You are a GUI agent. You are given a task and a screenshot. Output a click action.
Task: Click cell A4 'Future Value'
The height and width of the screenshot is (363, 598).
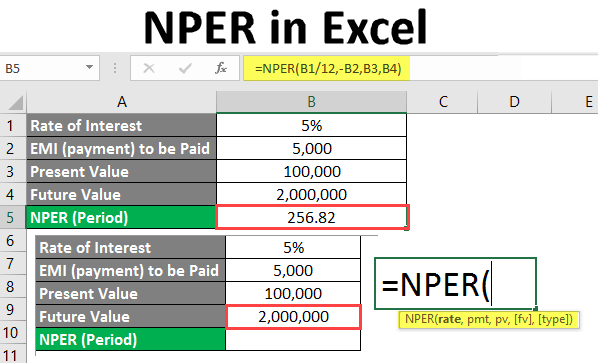(121, 194)
